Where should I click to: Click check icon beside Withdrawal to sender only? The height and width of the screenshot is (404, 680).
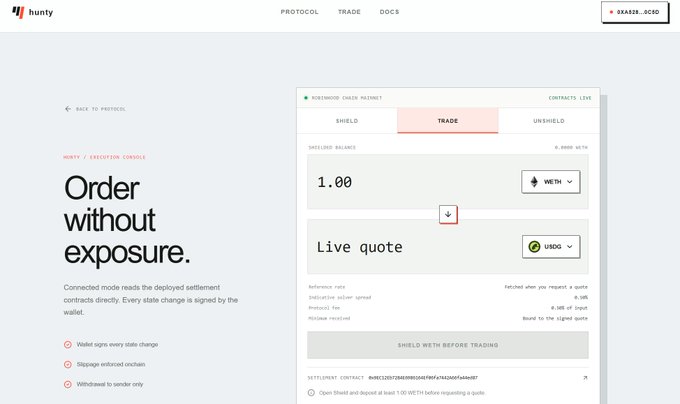pos(68,384)
